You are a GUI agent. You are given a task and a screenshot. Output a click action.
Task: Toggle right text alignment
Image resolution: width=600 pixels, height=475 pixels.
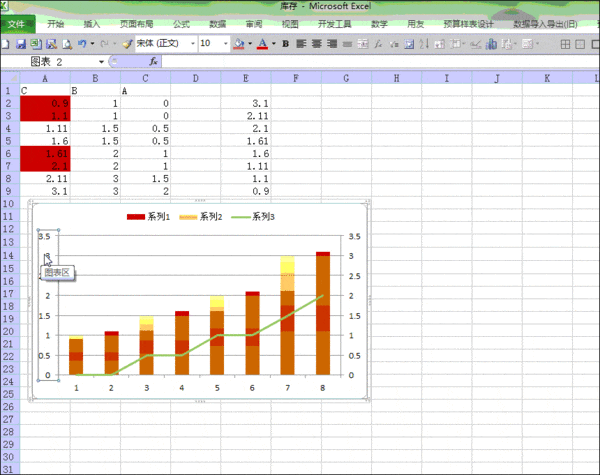click(333, 44)
